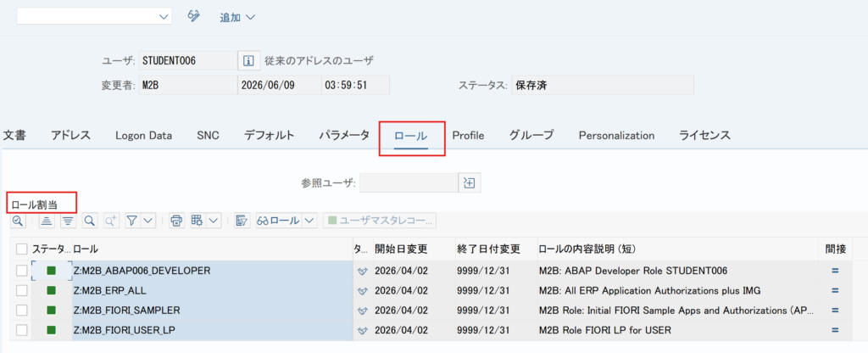This screenshot has height=353, width=868.
Task: Click the layout settings grid icon
Action: [x=198, y=221]
